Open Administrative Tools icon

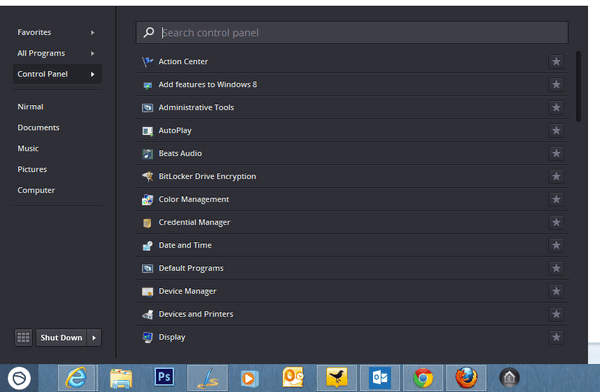147,108
